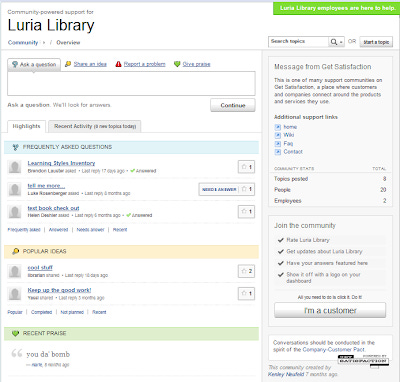Click Luke Rosenberger's avatar thumbnail
400x382 pixels.
(x=15, y=189)
